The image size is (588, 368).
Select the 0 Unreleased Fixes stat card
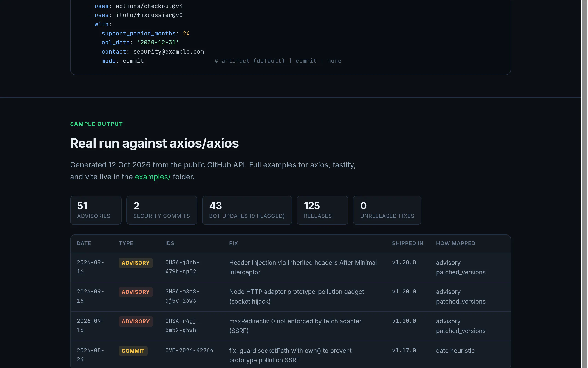[387, 210]
